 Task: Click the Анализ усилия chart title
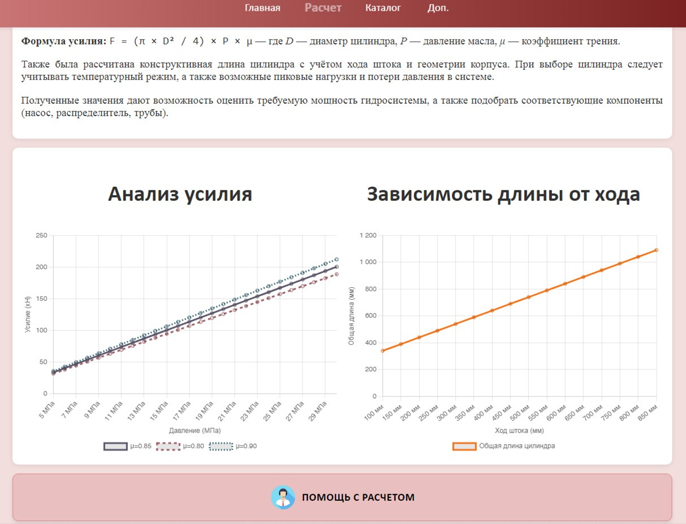tap(180, 194)
